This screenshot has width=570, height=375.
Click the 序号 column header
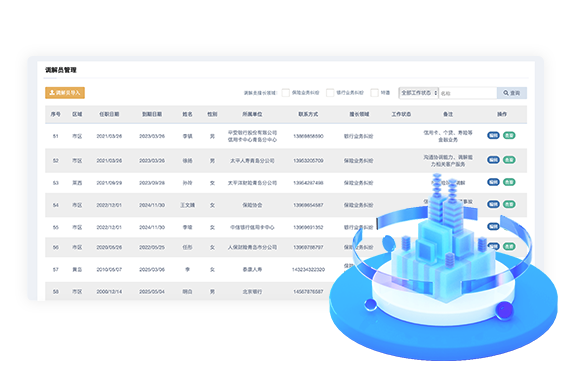pos(55,114)
